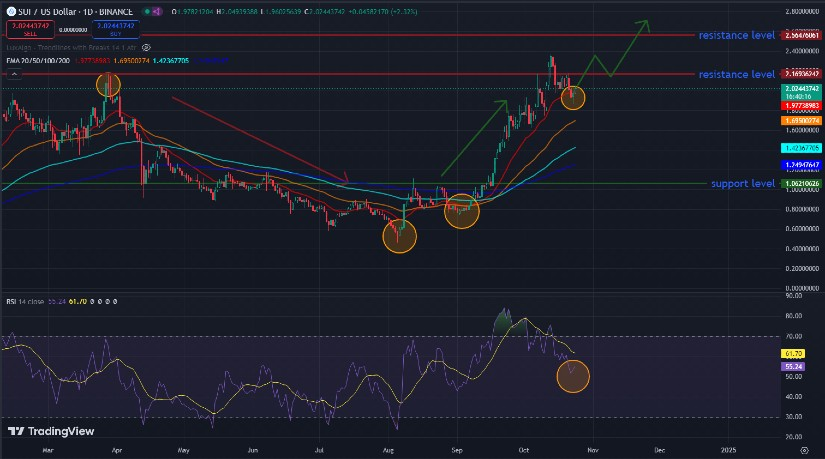Click the Jul label on the time axis
The height and width of the screenshot is (459, 825).
tap(319, 451)
